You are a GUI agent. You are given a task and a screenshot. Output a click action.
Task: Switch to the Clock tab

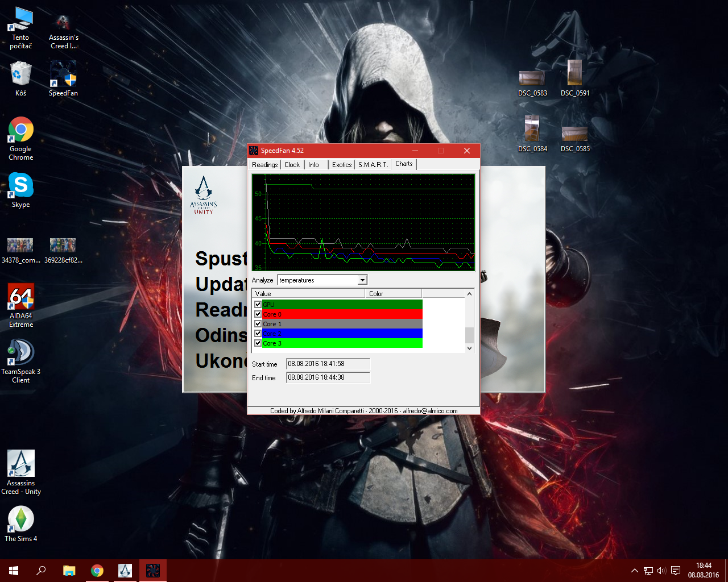click(292, 165)
